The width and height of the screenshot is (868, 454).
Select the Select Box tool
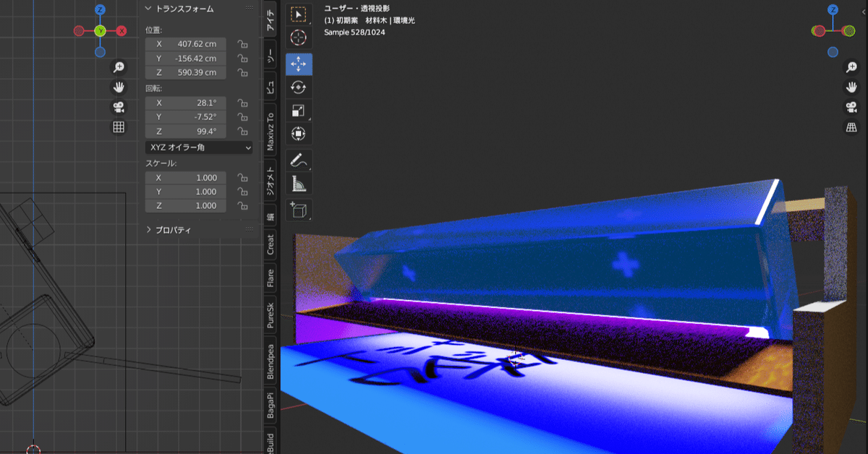[298, 14]
